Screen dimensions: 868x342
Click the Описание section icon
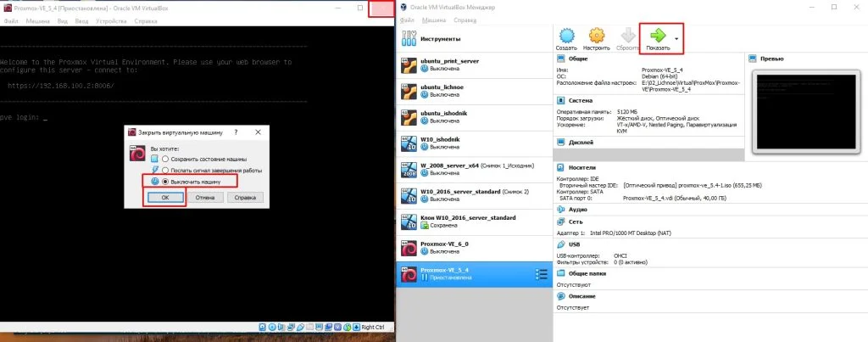(x=560, y=296)
